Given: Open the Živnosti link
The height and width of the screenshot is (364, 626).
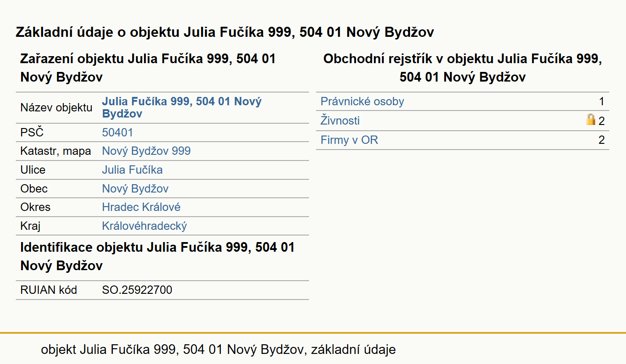Looking at the screenshot, I should [x=340, y=121].
